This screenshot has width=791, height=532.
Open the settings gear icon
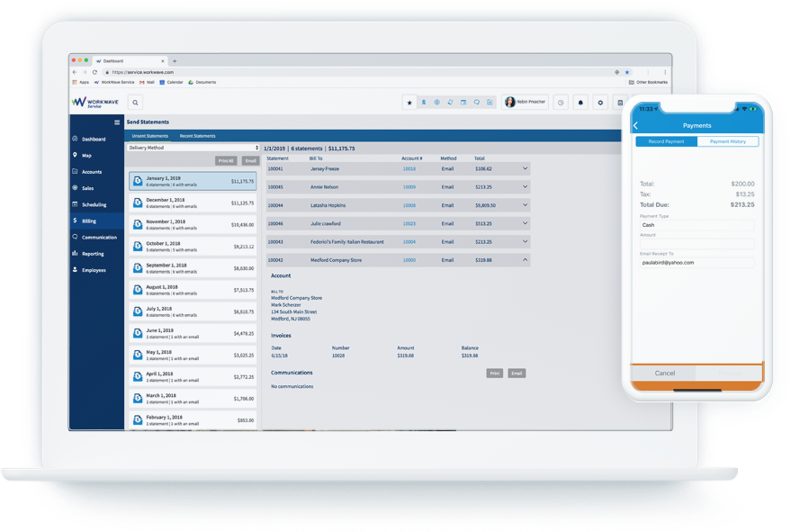[600, 103]
